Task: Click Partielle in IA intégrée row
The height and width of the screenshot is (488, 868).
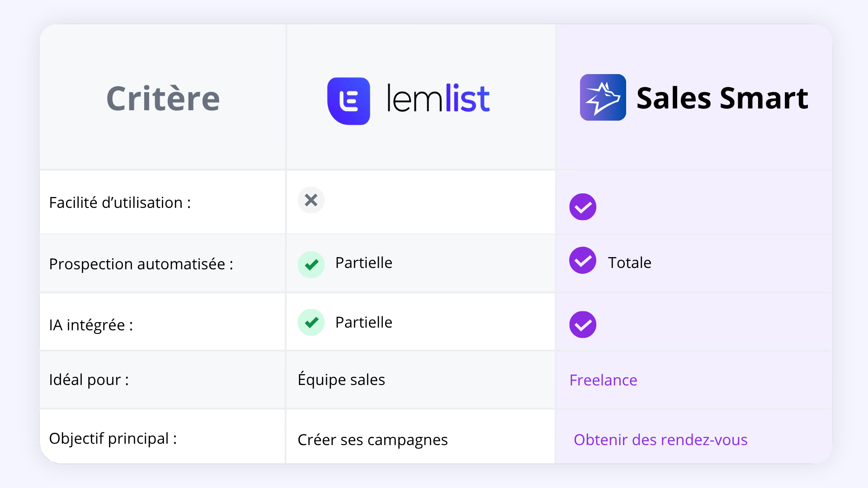Action: [363, 322]
